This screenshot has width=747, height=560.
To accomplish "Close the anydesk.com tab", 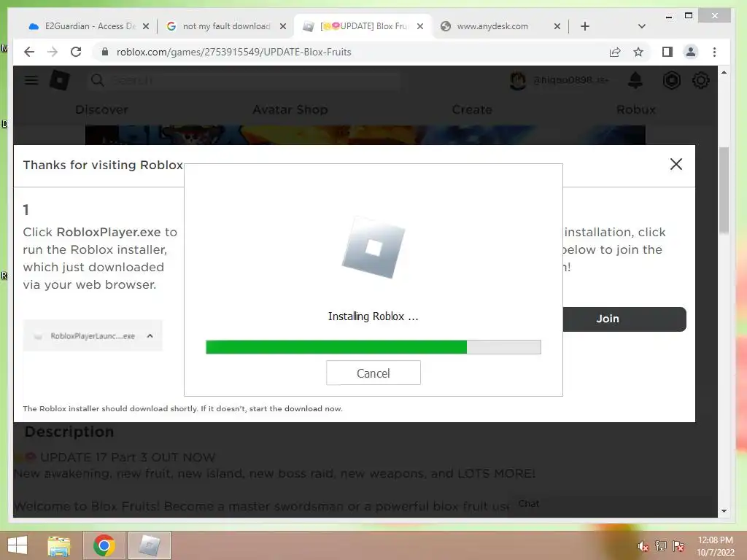I will [557, 26].
